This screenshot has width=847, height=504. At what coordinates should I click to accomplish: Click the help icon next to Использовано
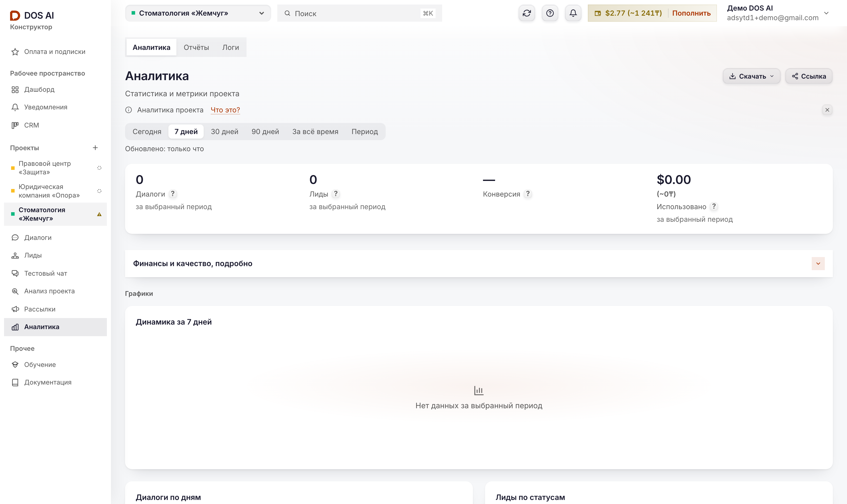coord(714,206)
